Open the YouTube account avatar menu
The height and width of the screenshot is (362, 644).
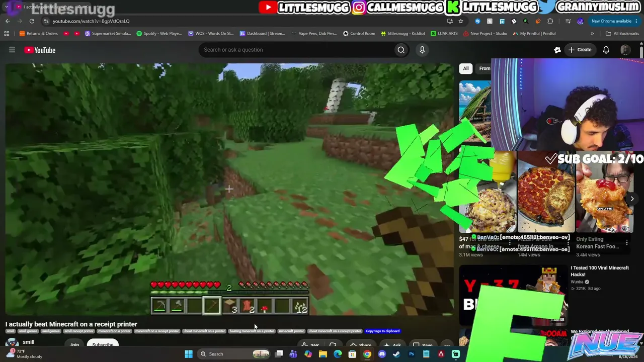click(x=625, y=50)
